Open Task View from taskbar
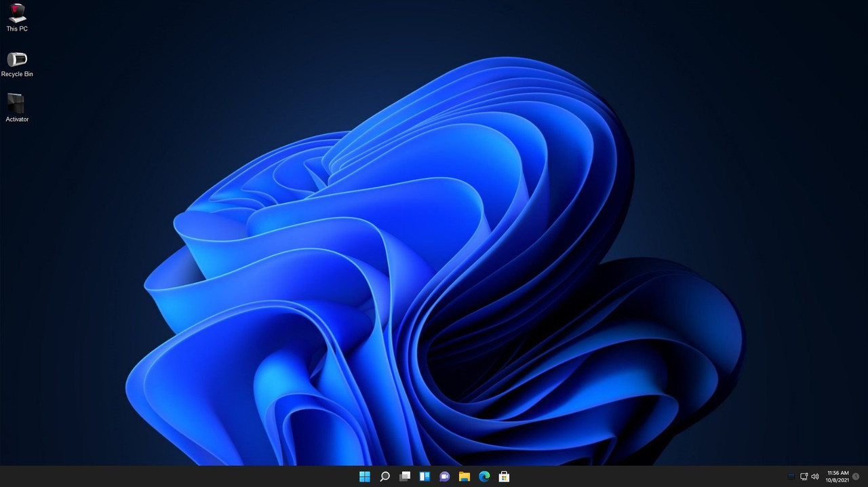This screenshot has width=868, height=487. click(x=405, y=477)
